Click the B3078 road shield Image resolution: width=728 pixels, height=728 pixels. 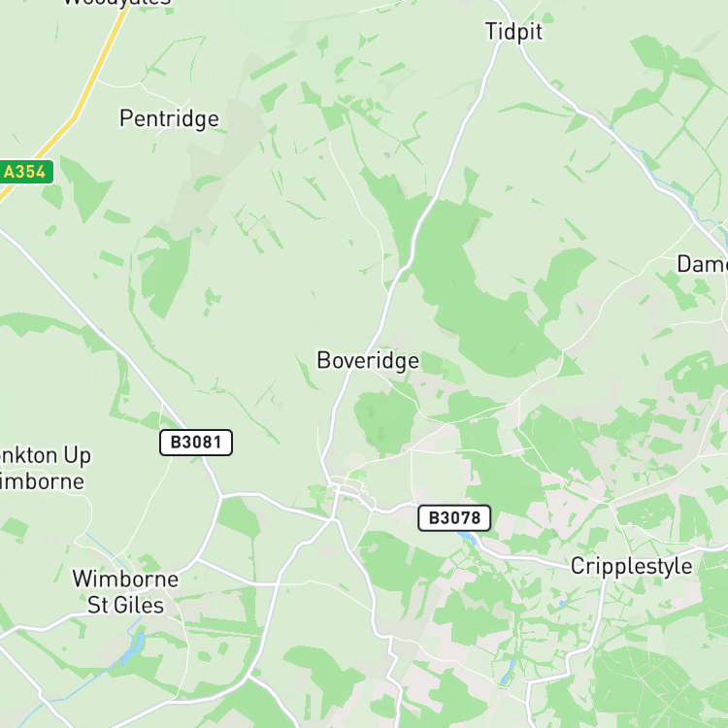454,517
